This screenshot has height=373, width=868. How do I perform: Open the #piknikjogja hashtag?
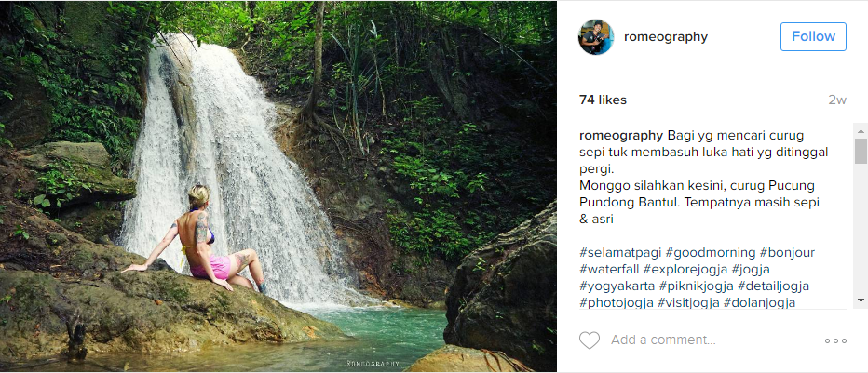[x=696, y=286]
